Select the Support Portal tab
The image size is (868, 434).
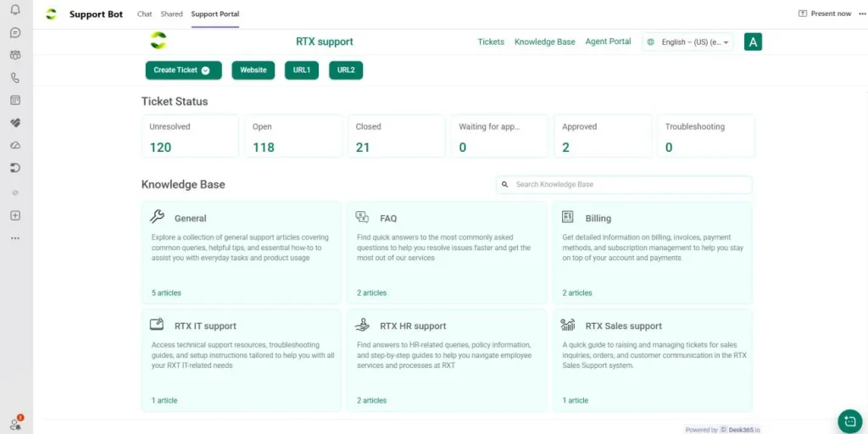[x=215, y=14]
